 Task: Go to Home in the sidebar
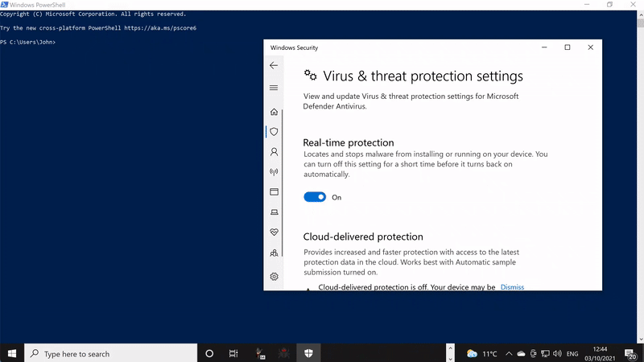274,112
